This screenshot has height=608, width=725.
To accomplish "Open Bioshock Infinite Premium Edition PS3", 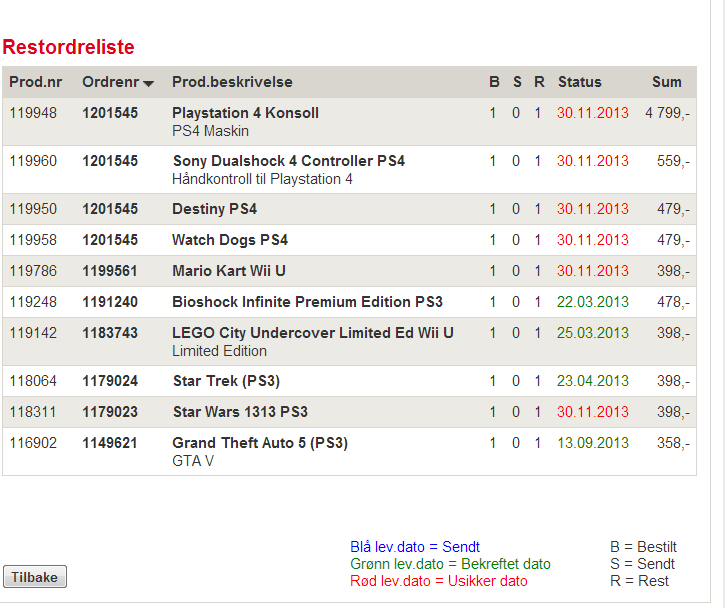I will [307, 302].
